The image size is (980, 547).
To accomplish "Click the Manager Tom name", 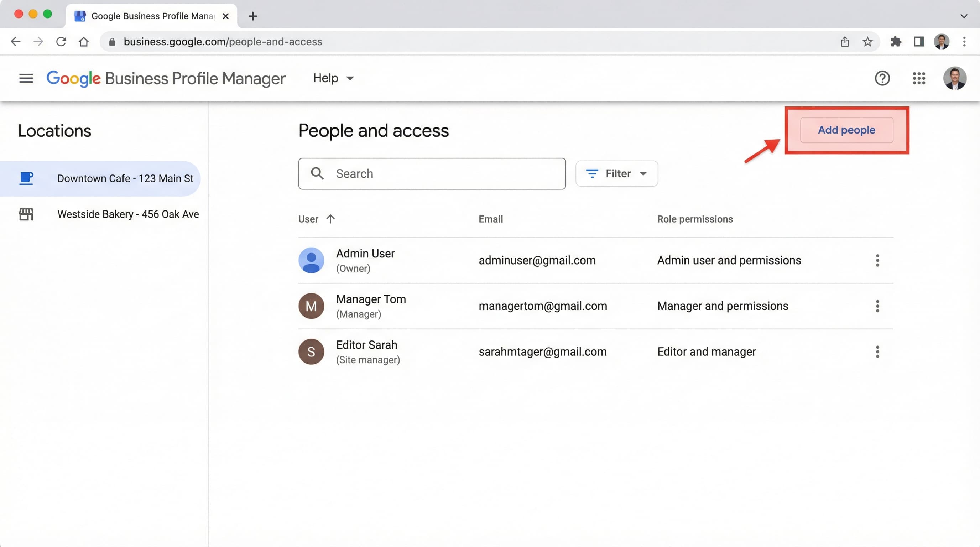I will 371,299.
